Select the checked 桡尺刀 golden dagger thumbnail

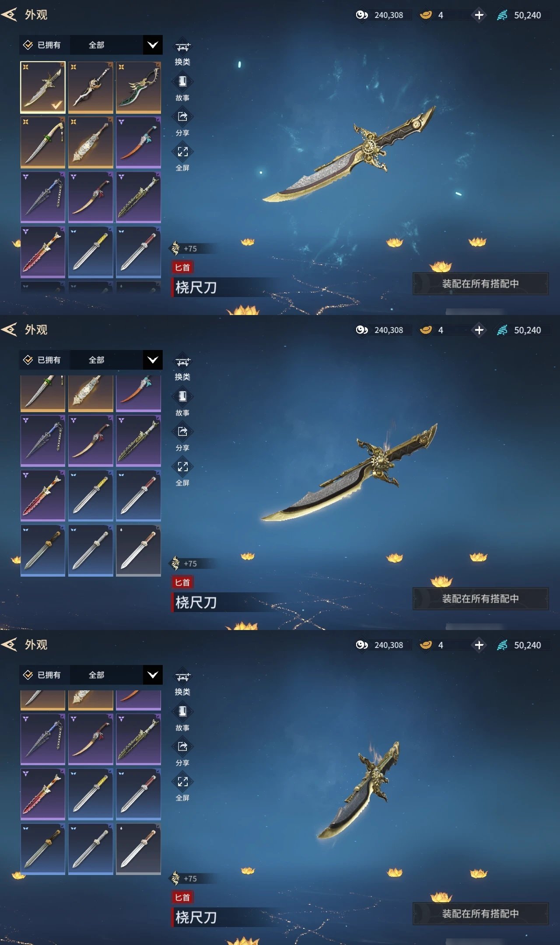point(43,87)
